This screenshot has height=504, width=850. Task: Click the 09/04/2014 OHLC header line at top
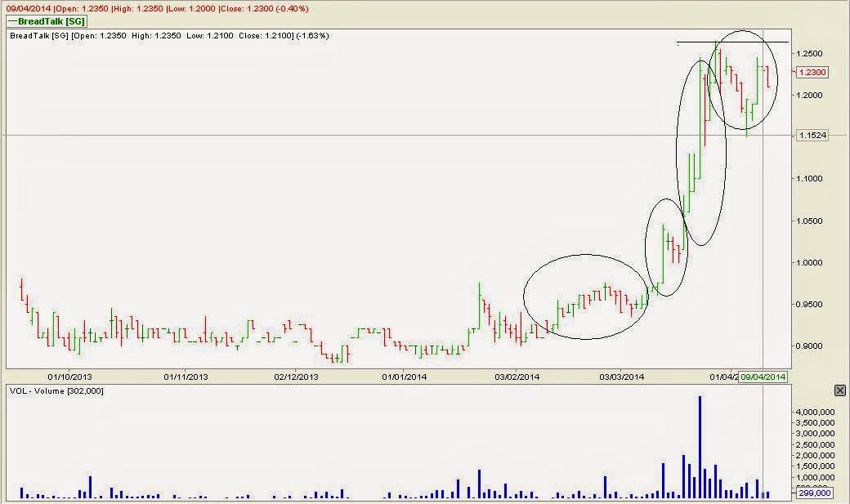point(157,9)
